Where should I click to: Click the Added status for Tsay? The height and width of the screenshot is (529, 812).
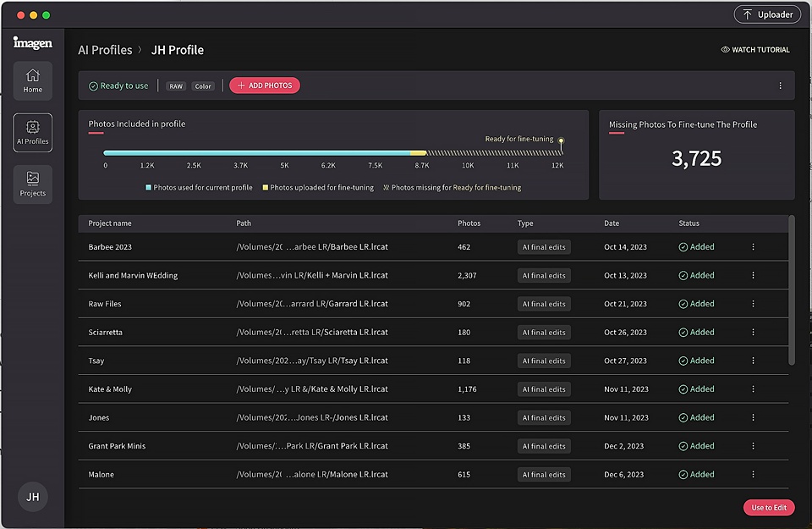(x=696, y=361)
